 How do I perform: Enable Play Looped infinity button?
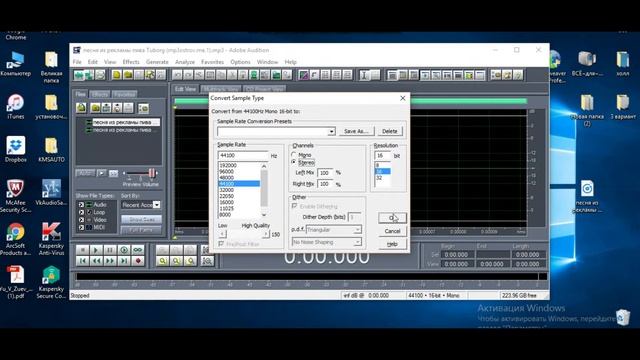click(x=138, y=250)
